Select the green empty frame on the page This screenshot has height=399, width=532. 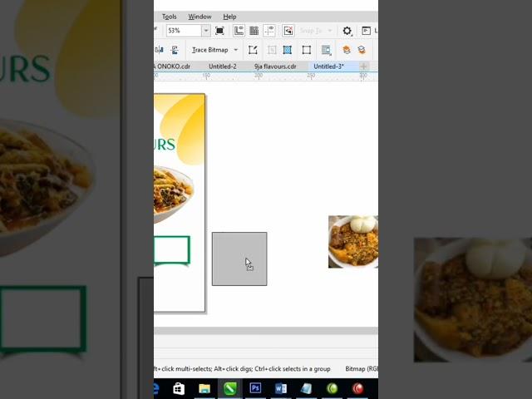click(x=172, y=250)
